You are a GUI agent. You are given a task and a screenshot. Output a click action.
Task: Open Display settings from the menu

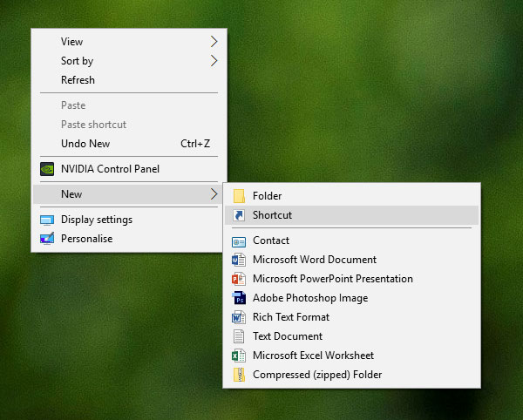(x=129, y=220)
